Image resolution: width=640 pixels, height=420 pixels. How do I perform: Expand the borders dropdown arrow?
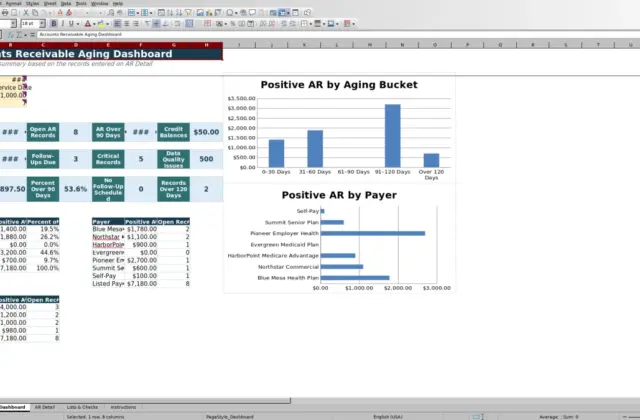(310, 24)
